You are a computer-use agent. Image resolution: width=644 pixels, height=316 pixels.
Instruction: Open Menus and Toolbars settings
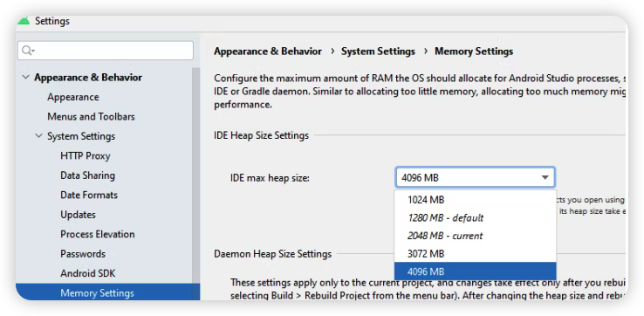point(91,117)
